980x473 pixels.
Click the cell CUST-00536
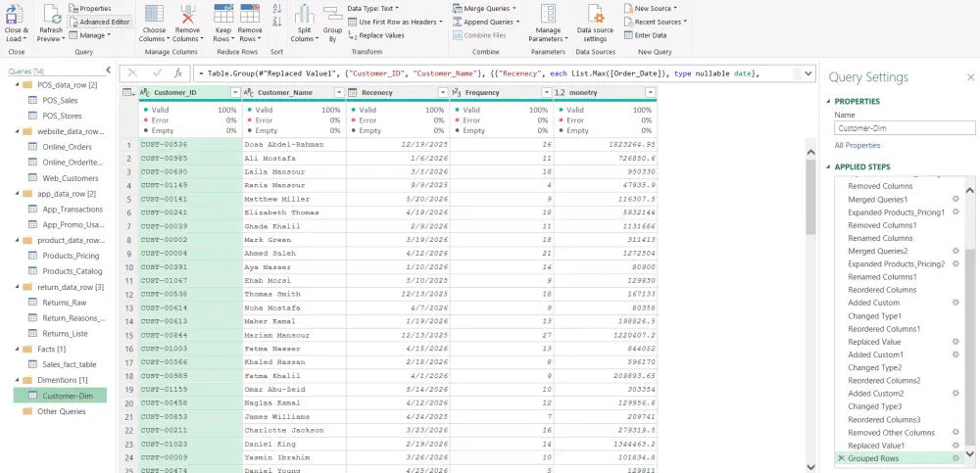pos(191,144)
